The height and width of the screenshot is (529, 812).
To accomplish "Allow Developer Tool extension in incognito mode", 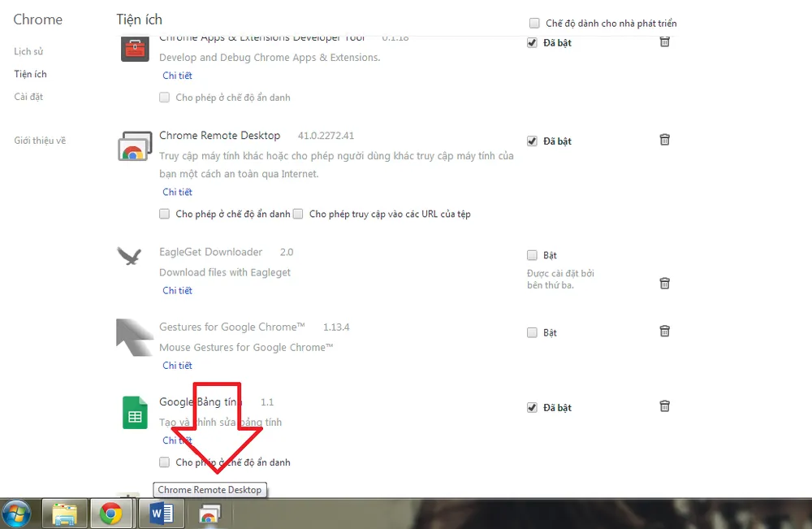I will 164,98.
